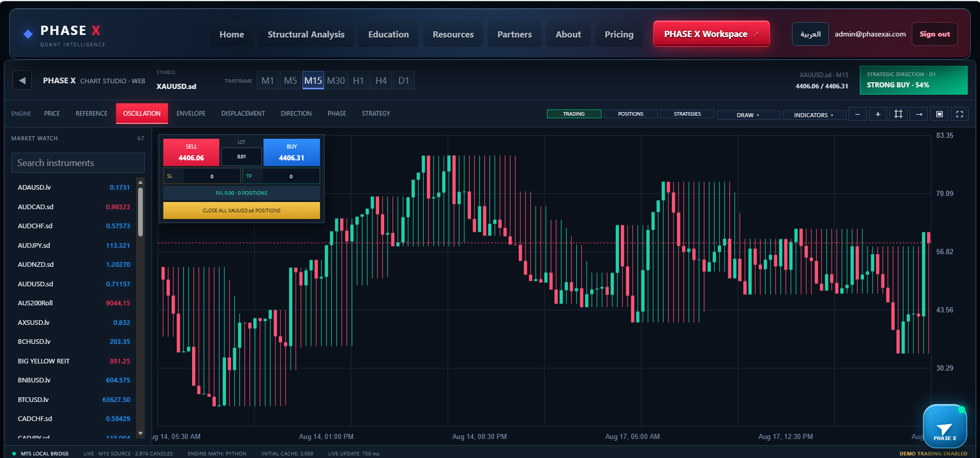
Task: Open the Partners navigation item
Action: 515,34
